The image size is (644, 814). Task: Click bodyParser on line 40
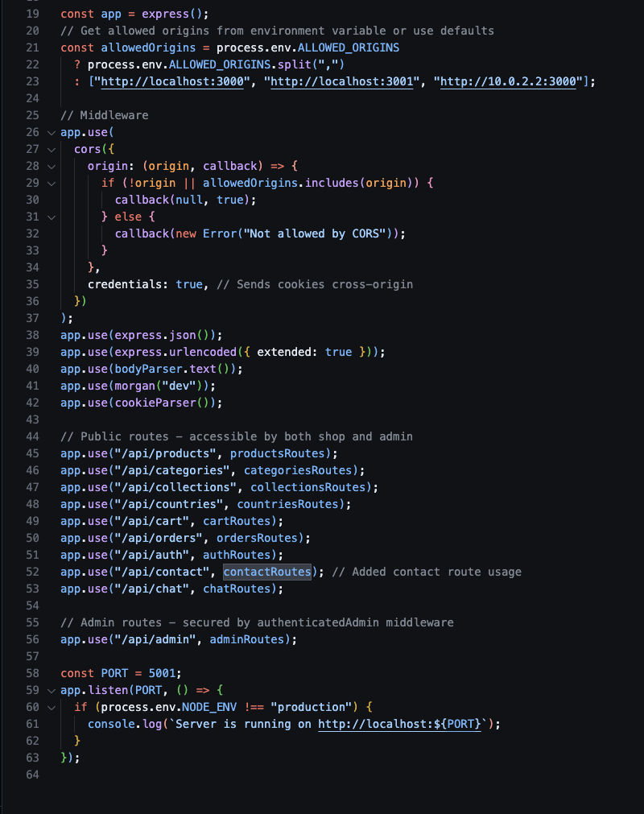click(148, 369)
